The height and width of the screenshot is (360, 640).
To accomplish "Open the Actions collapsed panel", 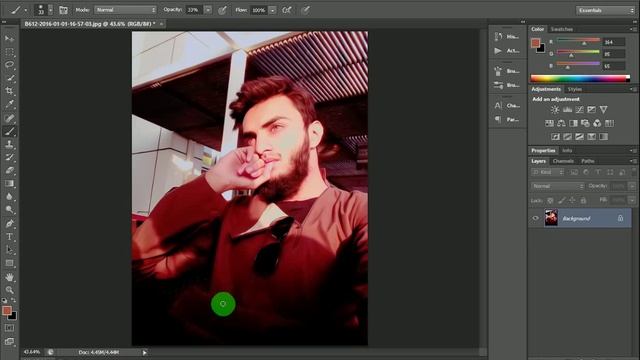I will point(507,51).
